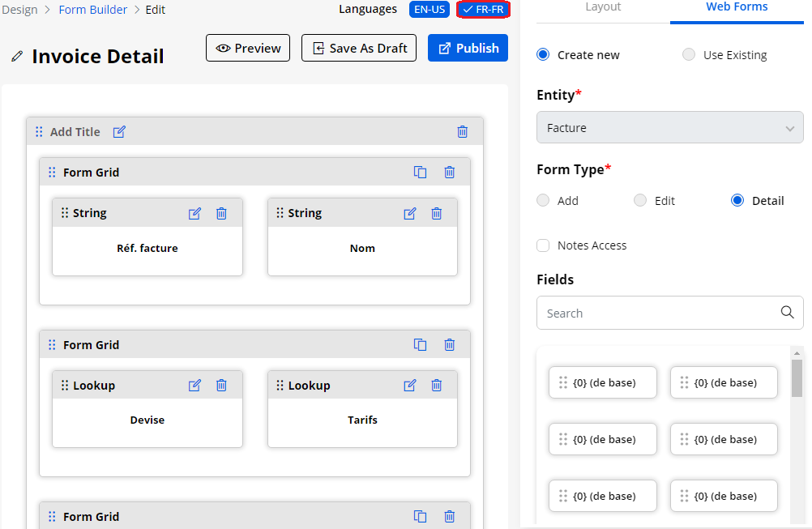This screenshot has height=529, width=812.
Task: Delete the Add Title section with trash icon
Action: coord(463,131)
